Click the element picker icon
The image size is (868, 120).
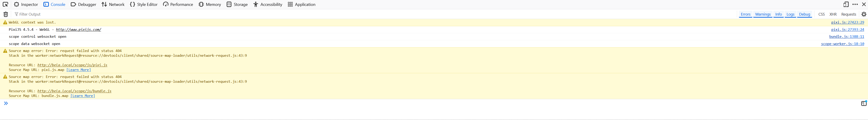click(5, 4)
